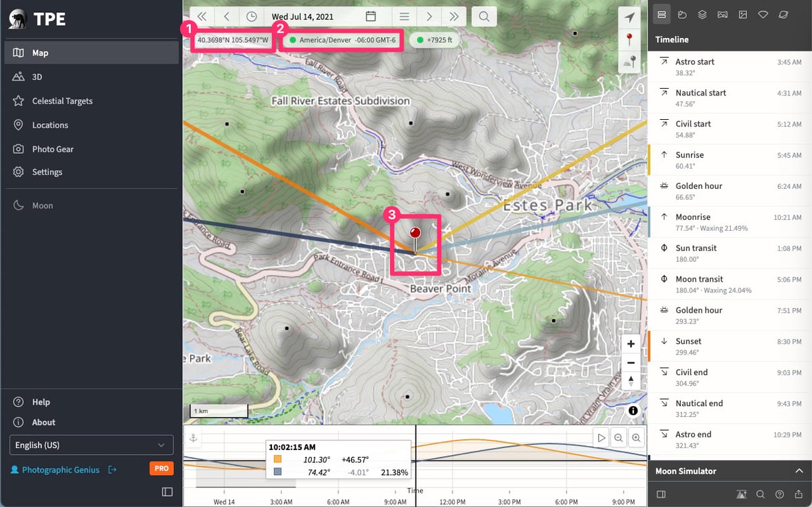
Task: Click the locate-me arrow icon
Action: tap(630, 17)
